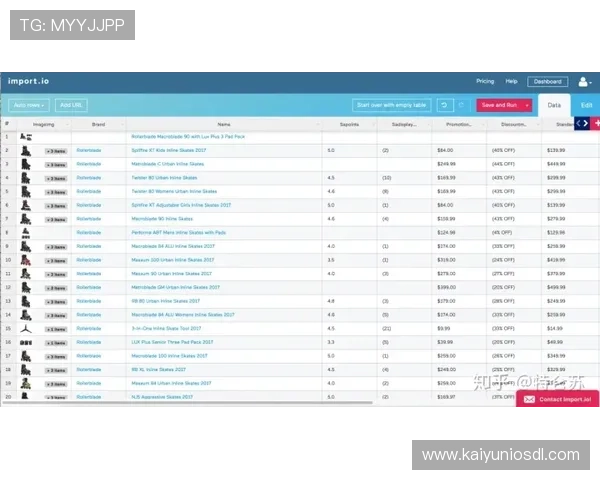Undo last action with the undo icon
The image size is (600, 480).
445,105
